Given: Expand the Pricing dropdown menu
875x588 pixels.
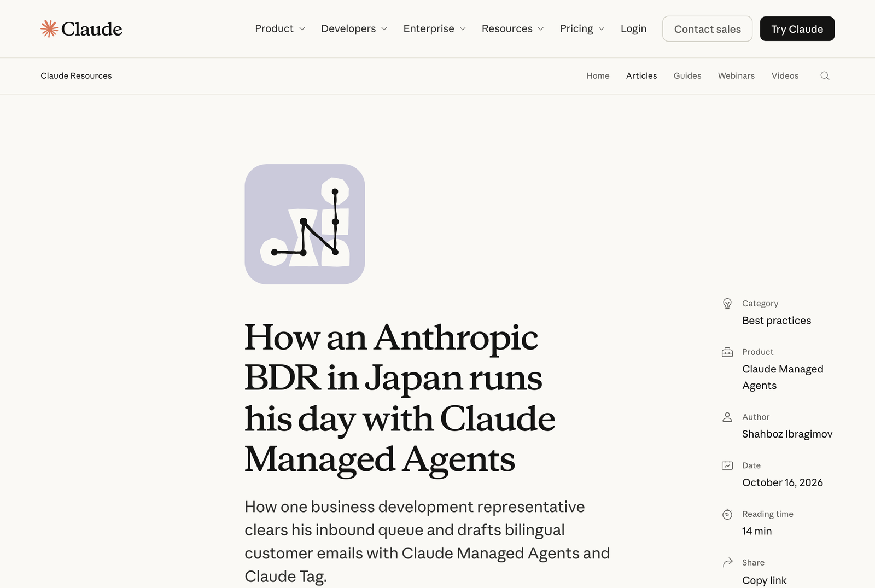Looking at the screenshot, I should click(582, 28).
